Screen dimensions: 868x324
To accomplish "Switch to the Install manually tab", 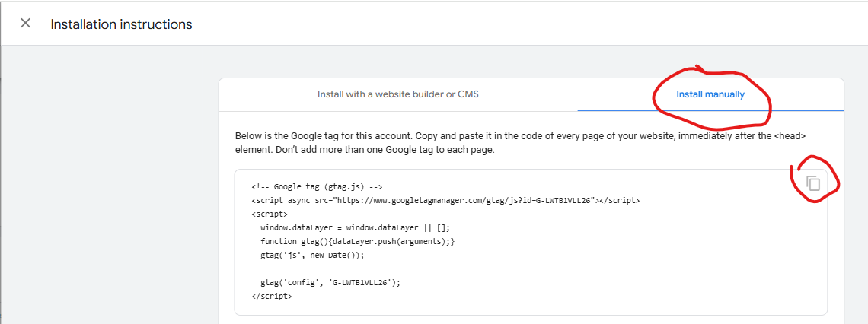I will (x=710, y=94).
